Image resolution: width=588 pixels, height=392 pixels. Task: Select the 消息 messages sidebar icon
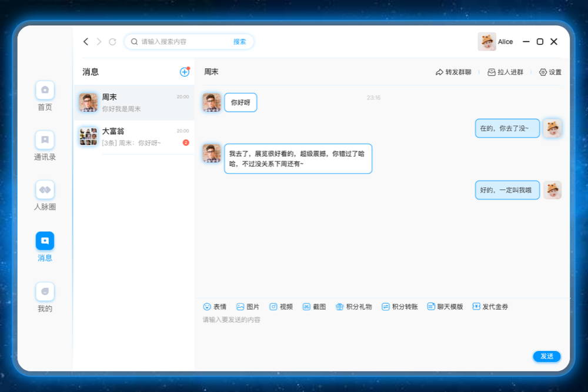click(45, 241)
